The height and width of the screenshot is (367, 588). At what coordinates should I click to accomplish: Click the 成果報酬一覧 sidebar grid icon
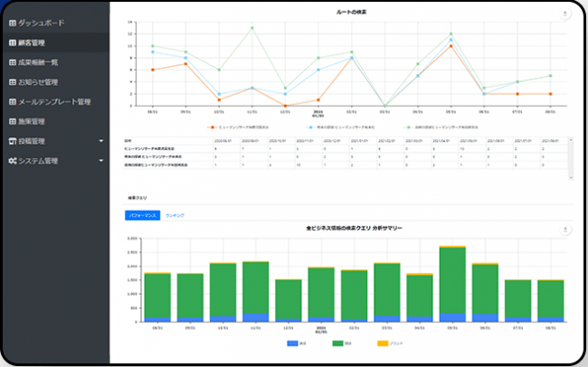(x=13, y=62)
